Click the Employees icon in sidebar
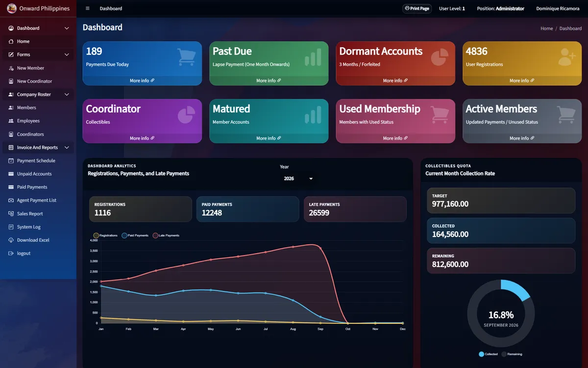588x368 pixels. pyautogui.click(x=11, y=121)
